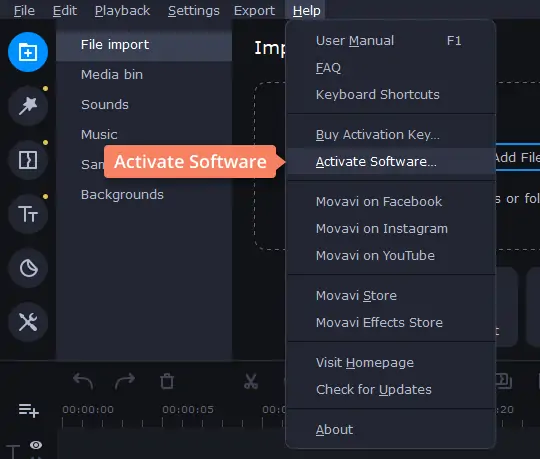
Task: Click the Undo arrow in timeline toolbar
Action: [x=83, y=382]
